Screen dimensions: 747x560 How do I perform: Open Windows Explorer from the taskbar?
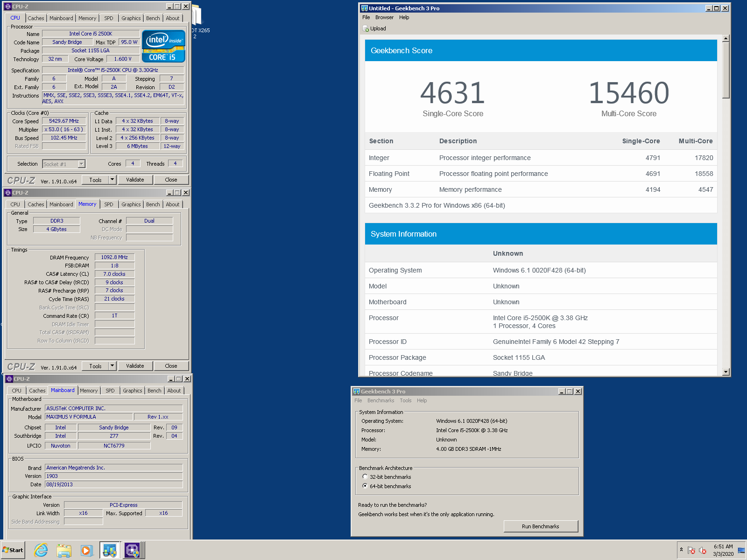[64, 550]
